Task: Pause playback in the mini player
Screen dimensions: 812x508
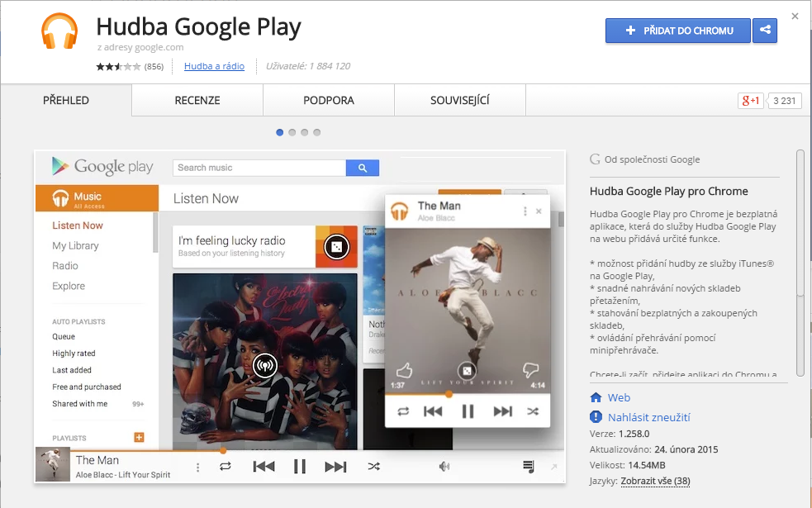Action: tap(299, 465)
